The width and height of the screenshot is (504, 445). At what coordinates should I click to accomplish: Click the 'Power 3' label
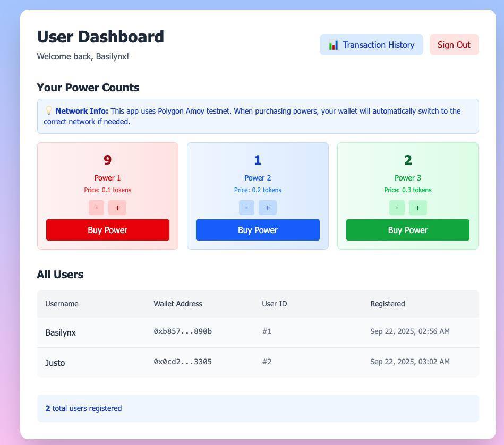click(x=408, y=178)
